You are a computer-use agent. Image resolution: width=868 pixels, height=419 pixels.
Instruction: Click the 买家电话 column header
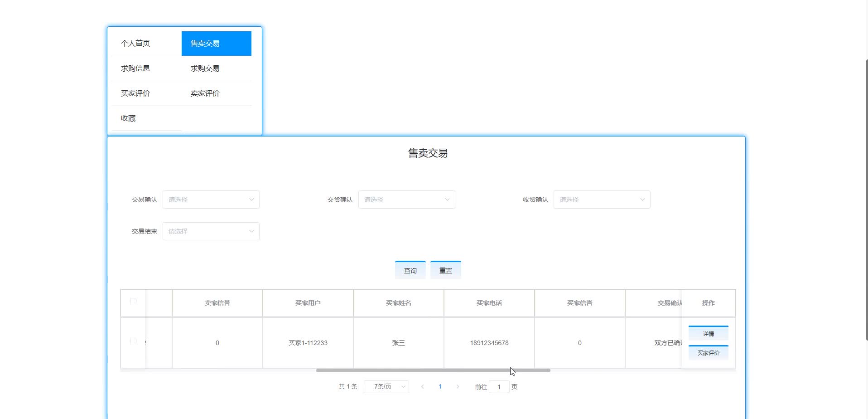(489, 303)
